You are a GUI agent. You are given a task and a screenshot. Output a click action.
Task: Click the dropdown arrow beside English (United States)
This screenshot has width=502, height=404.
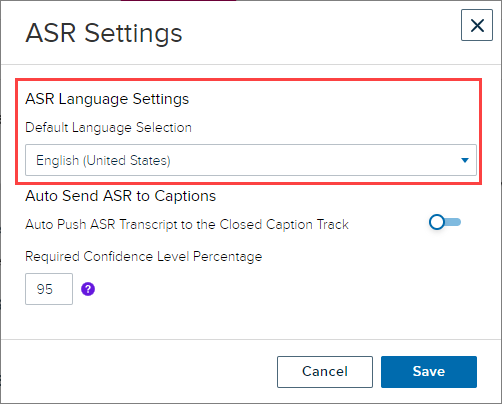(x=465, y=160)
